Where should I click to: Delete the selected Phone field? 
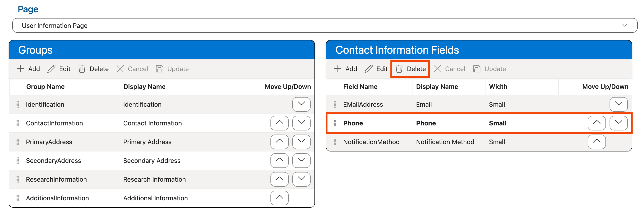(410, 69)
